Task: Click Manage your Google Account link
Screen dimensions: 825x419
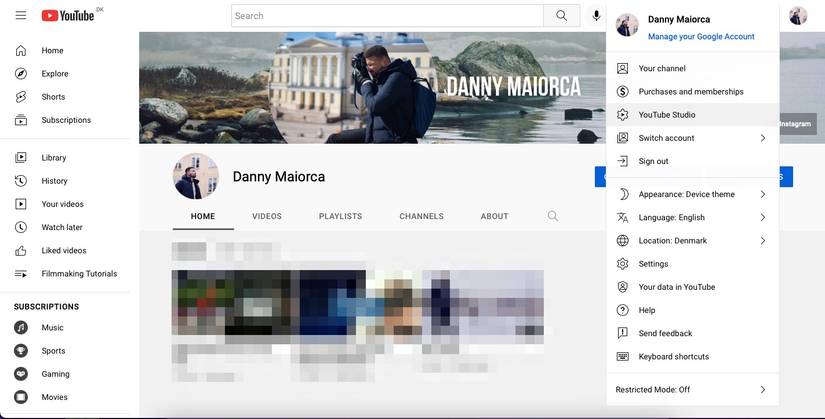Action: (x=701, y=36)
